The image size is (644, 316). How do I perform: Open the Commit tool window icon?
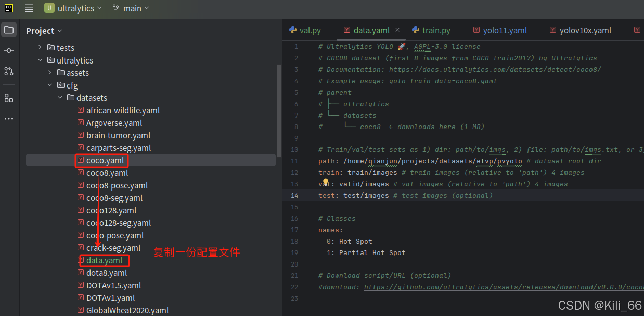(x=9, y=50)
